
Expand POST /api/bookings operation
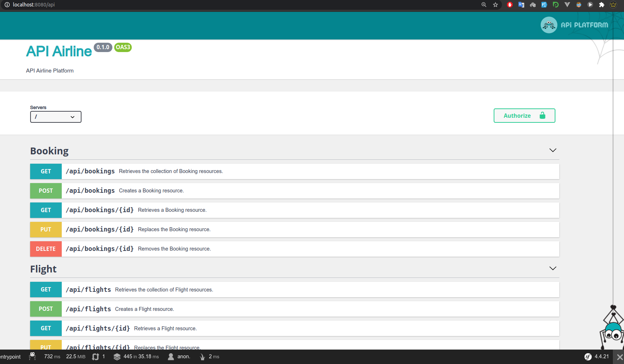click(x=295, y=191)
